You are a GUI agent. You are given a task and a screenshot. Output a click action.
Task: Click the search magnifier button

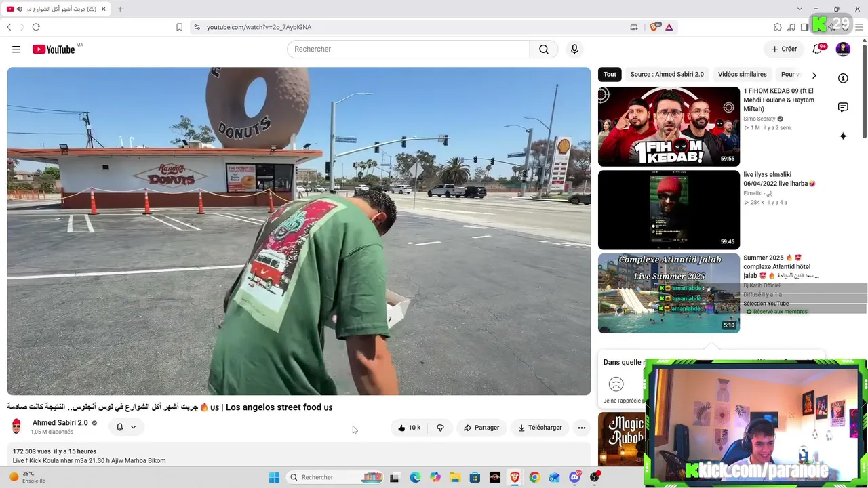[x=544, y=49]
